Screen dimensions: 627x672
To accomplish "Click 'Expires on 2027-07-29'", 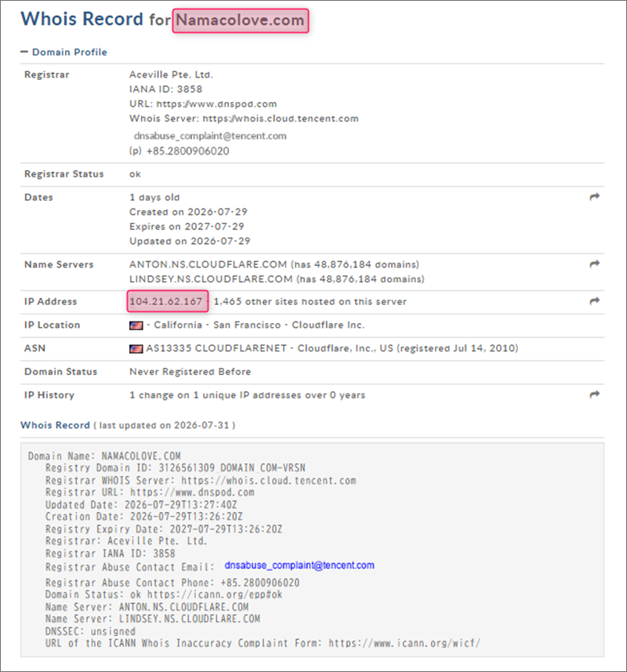I will (187, 227).
